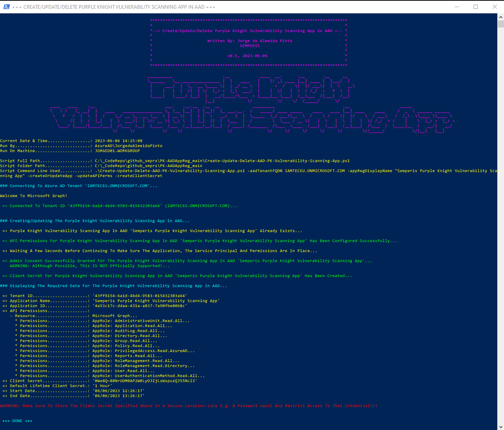Viewport: 504px width, 430px height.
Task: Click the Application ID value '4a53c17c-ddaa-431a-a837-7a90fbe0068c'
Action: (x=140, y=306)
